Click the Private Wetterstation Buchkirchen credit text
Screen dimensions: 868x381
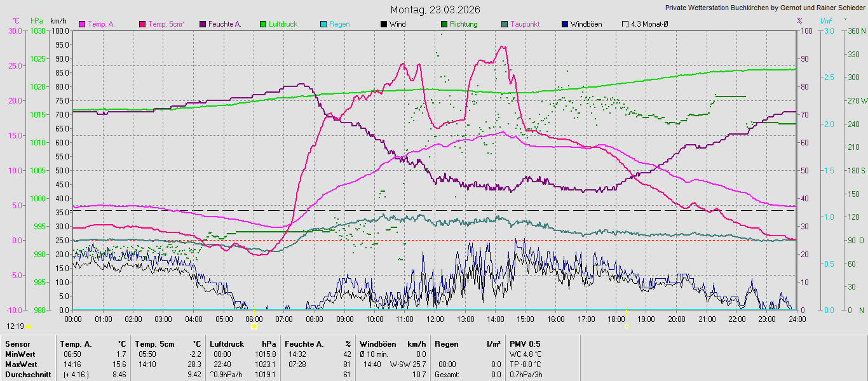[765, 8]
